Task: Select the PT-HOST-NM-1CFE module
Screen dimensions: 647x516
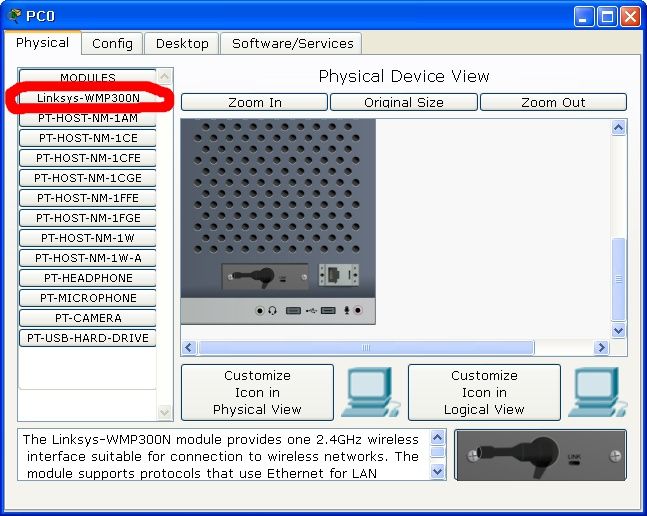Action: pos(87,158)
